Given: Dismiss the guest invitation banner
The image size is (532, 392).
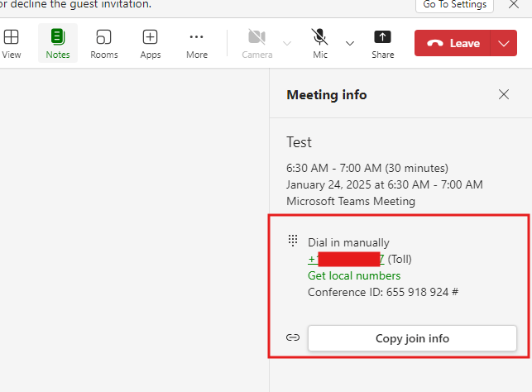Looking at the screenshot, I should [514, 4].
